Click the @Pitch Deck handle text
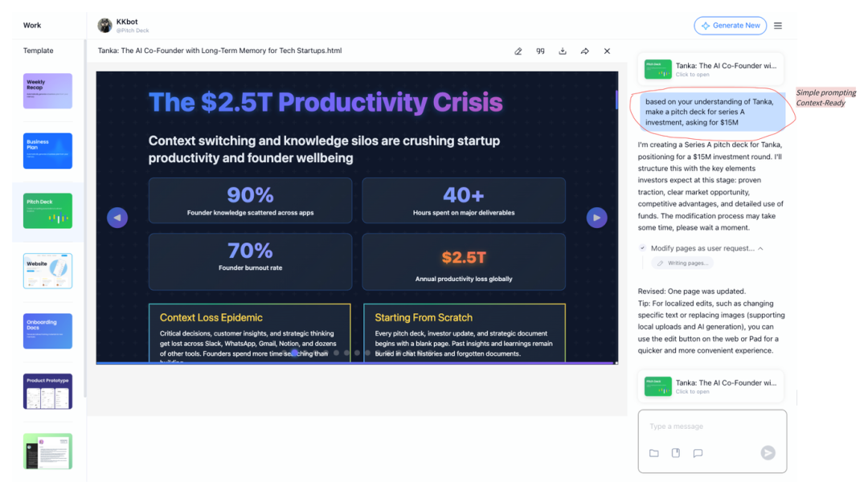 click(x=133, y=31)
